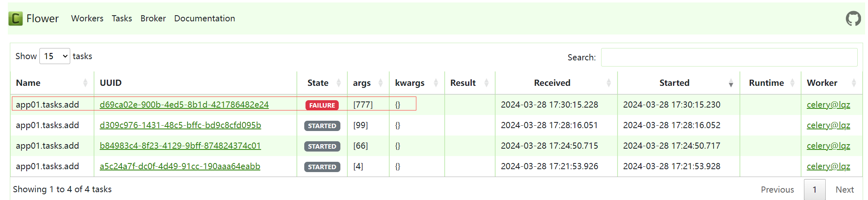
Task: Open the Tasks menu item
Action: coord(122,18)
